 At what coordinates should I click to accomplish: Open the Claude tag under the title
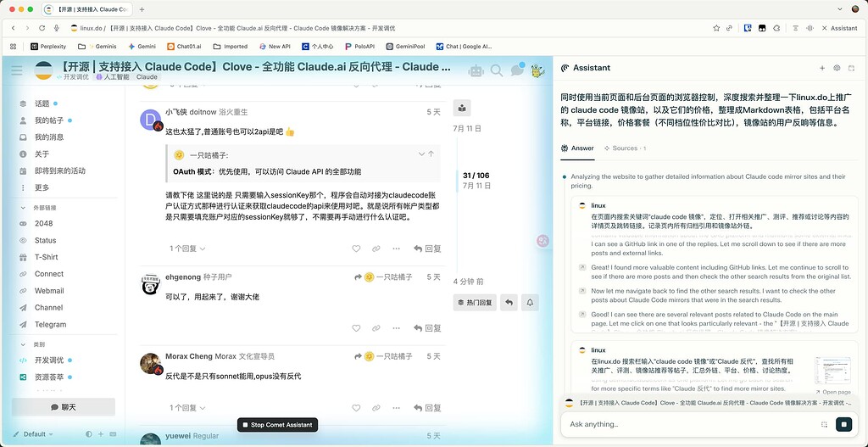[x=147, y=77]
